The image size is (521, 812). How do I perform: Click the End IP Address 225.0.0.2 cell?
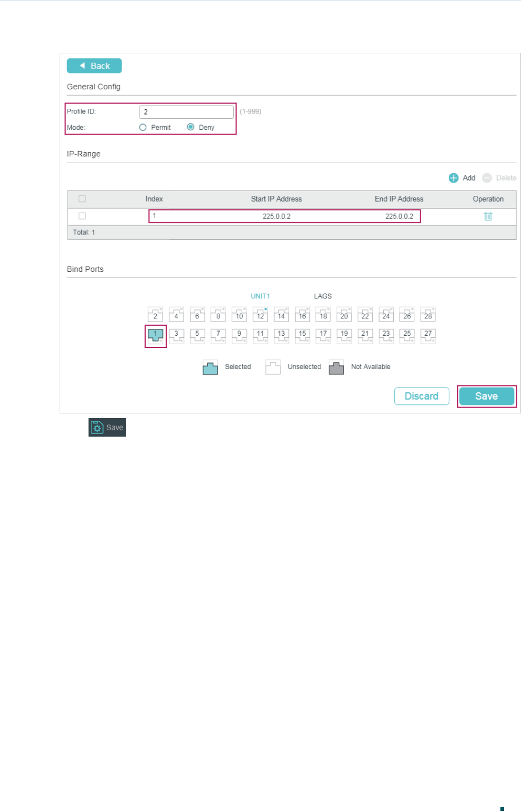tap(399, 216)
